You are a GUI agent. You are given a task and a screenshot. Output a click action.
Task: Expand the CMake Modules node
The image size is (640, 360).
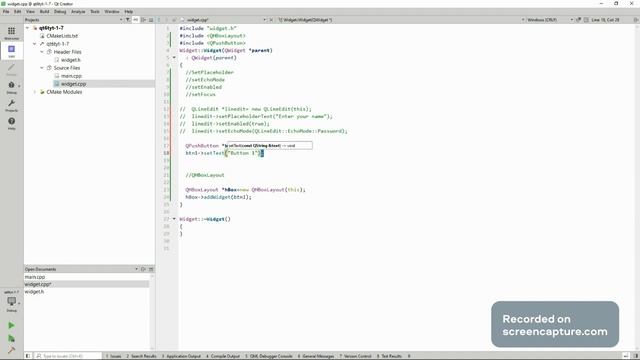pyautogui.click(x=35, y=92)
